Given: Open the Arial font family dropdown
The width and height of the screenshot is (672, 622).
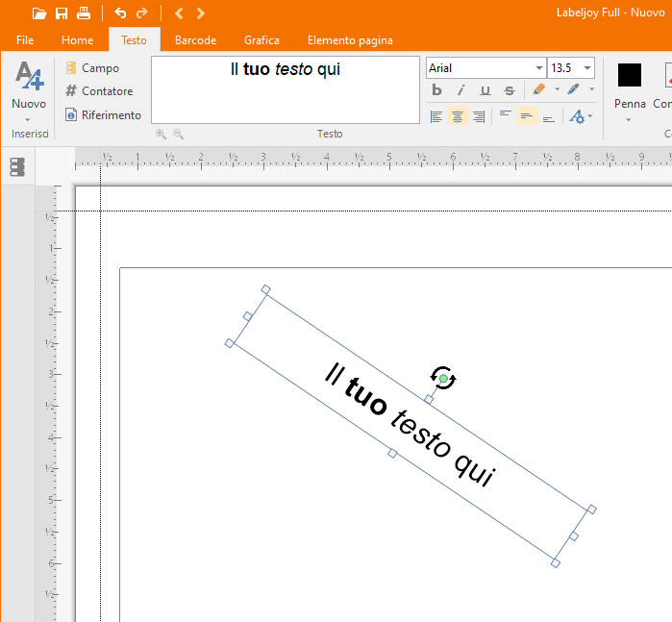Looking at the screenshot, I should [x=538, y=68].
